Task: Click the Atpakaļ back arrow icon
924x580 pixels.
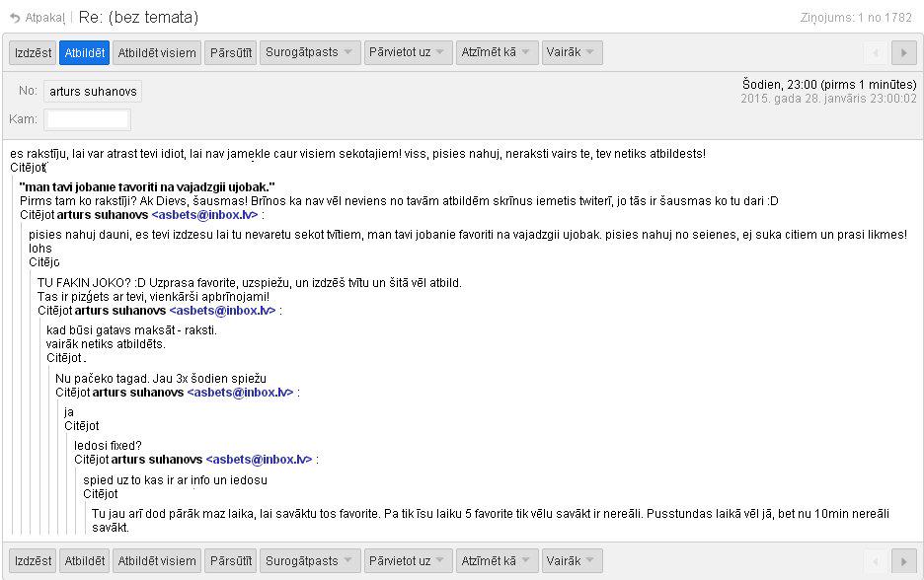Action: (x=15, y=19)
